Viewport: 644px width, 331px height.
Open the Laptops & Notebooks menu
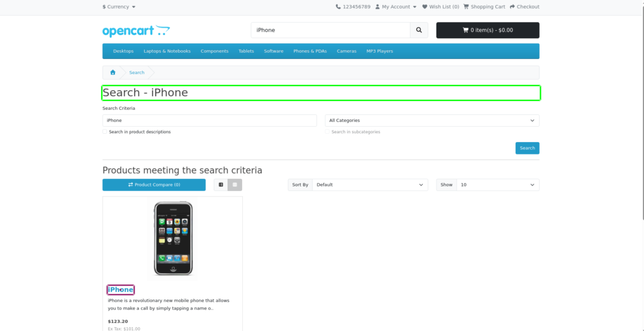coord(167,52)
